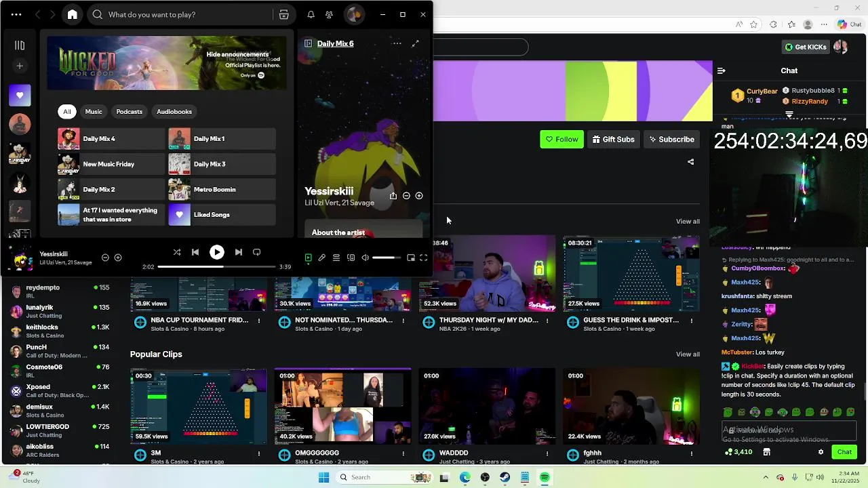Open Daily Mix 1 playlist card
This screenshot has width=868, height=488.
pos(222,139)
